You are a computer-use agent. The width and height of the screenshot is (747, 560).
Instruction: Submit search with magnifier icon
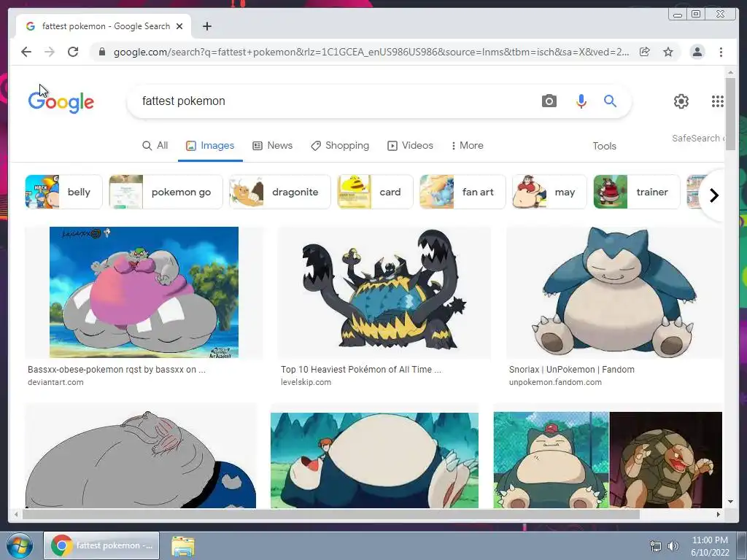click(x=611, y=101)
